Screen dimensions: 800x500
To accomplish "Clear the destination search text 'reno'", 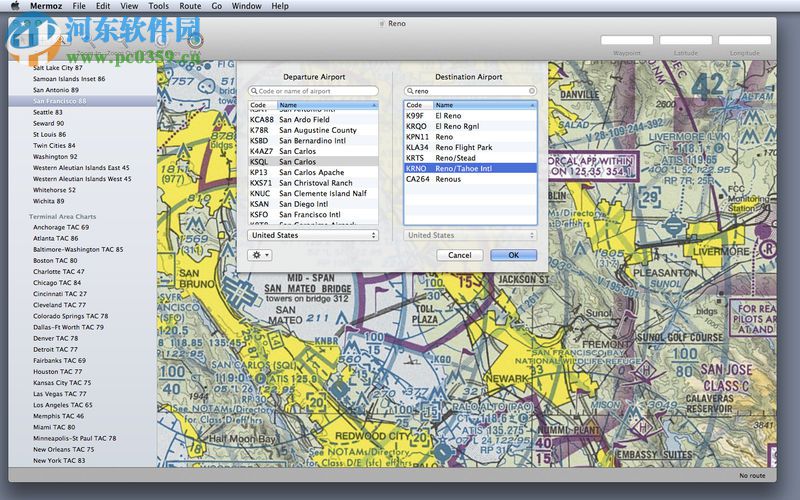I will 532,91.
